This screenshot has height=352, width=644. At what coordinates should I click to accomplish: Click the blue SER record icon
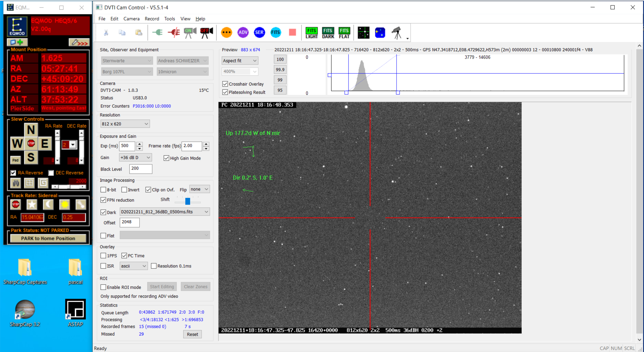point(259,32)
